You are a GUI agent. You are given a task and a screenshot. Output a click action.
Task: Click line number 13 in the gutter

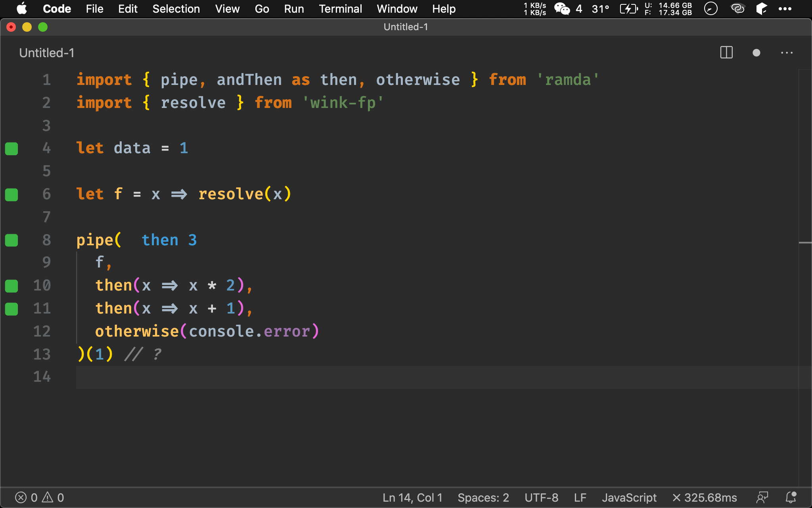coord(42,354)
